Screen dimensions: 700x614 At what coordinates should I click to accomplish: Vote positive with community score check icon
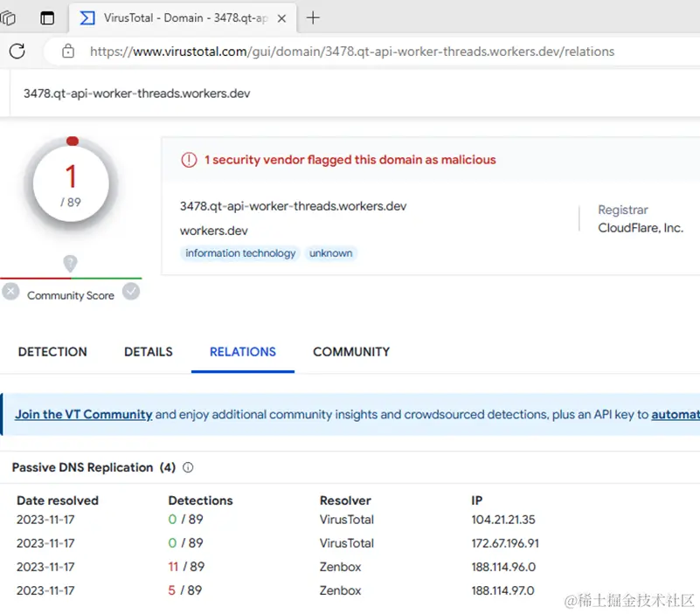(131, 292)
